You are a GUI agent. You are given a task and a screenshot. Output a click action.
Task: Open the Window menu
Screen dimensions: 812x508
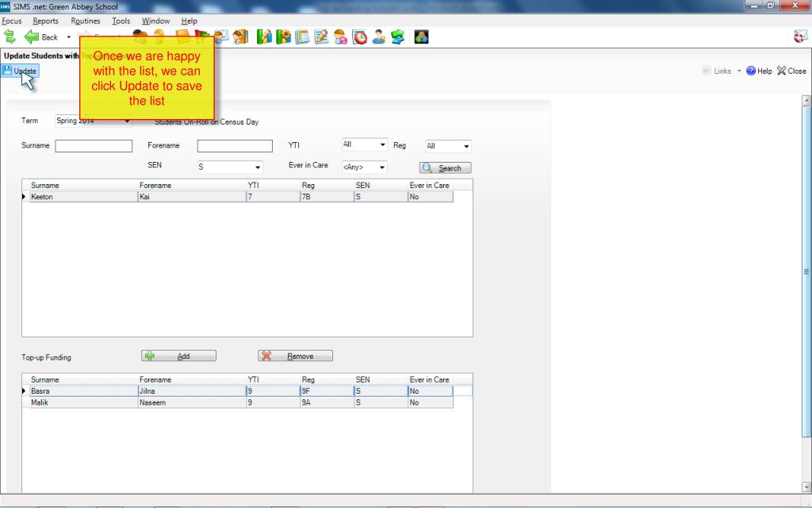(x=156, y=21)
